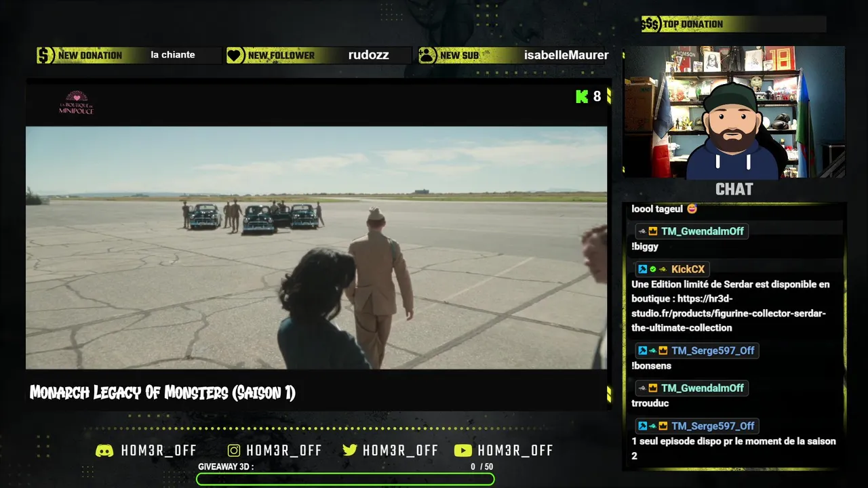Click the 'NEW DONATION' label
The height and width of the screenshot is (488, 868).
coord(90,56)
